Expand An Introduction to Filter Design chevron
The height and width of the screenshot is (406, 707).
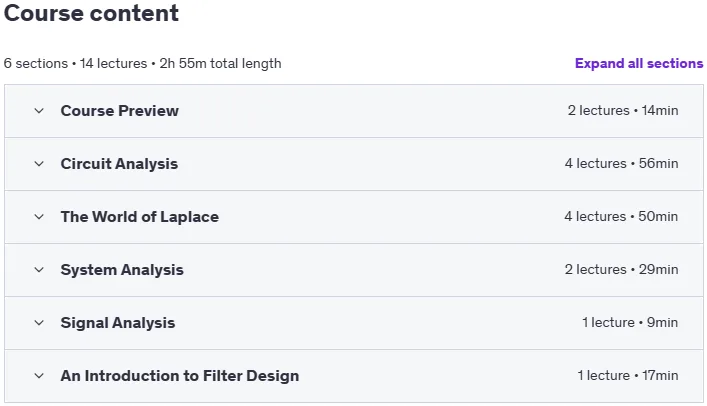point(39,376)
